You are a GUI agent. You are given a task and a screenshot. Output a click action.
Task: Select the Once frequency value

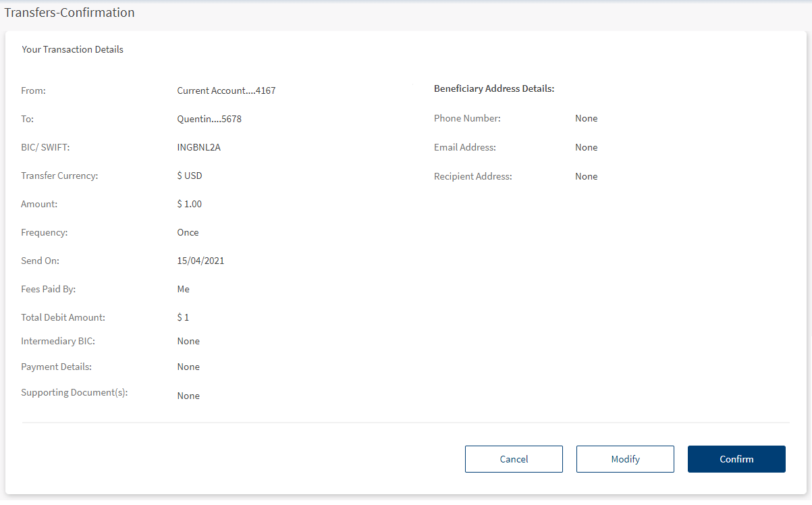click(x=188, y=232)
